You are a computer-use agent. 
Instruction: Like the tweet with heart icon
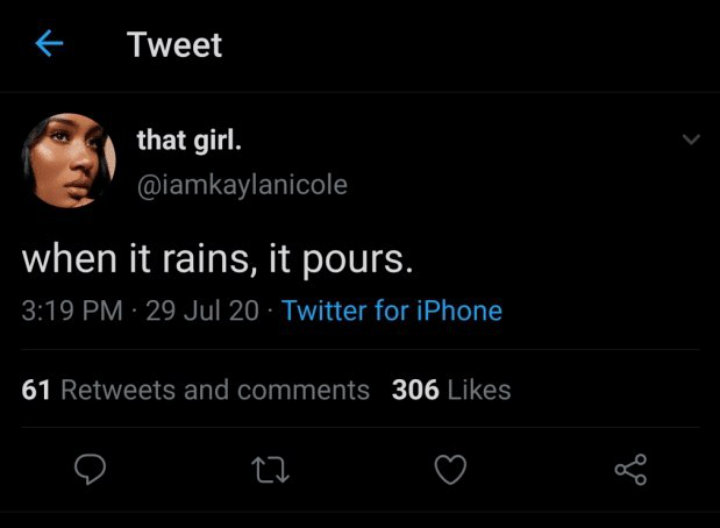tap(450, 469)
